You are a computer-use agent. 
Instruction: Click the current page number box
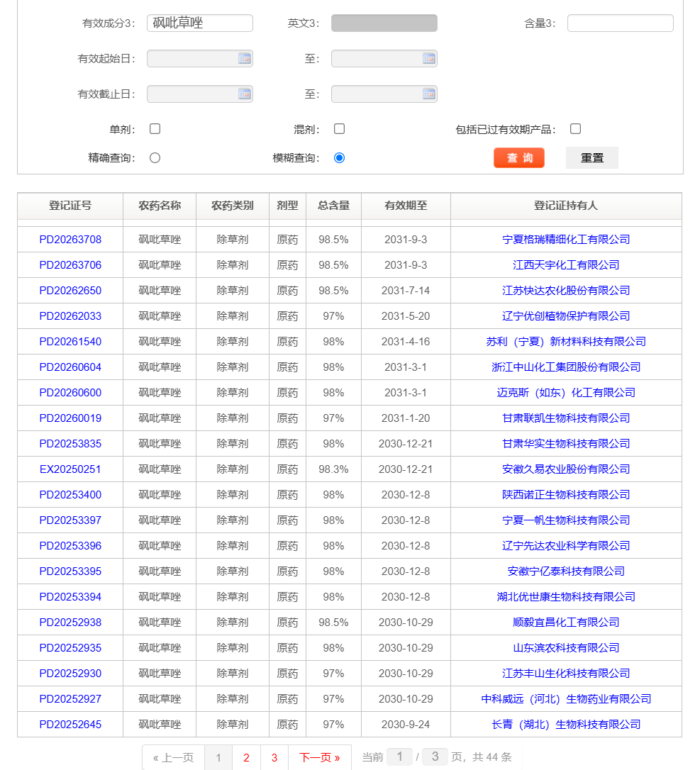point(399,757)
